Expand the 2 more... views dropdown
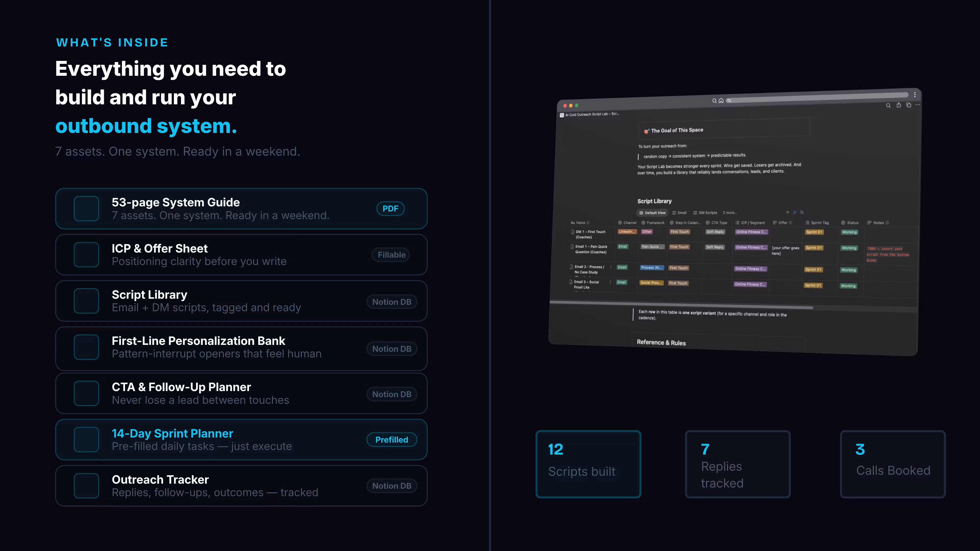The width and height of the screenshot is (980, 551). (x=730, y=212)
